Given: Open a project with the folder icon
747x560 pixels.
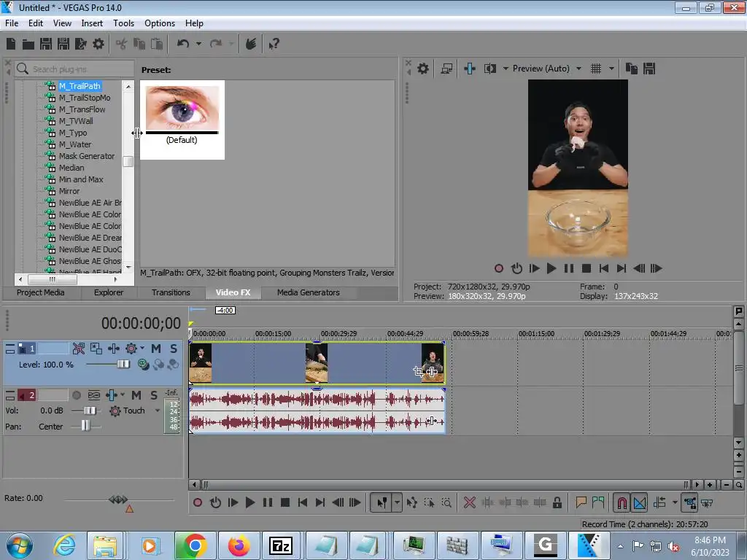Looking at the screenshot, I should pos(28,44).
